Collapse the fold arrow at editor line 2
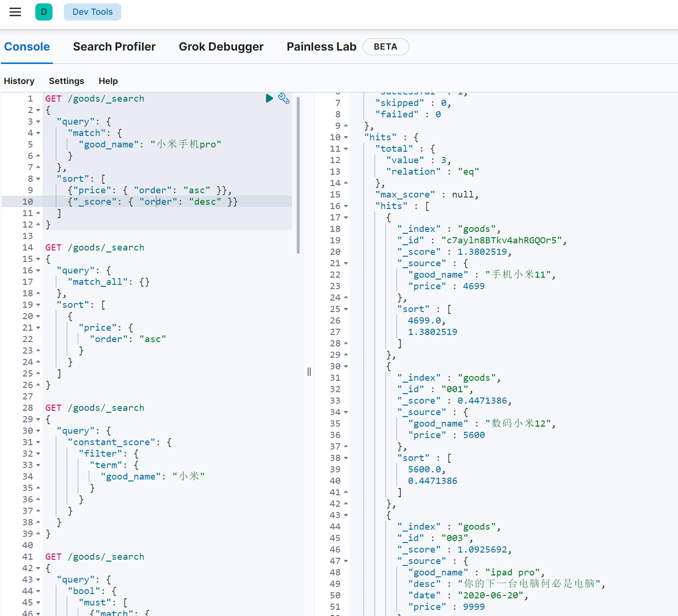Screen dimensions: 678x616 point(38,110)
